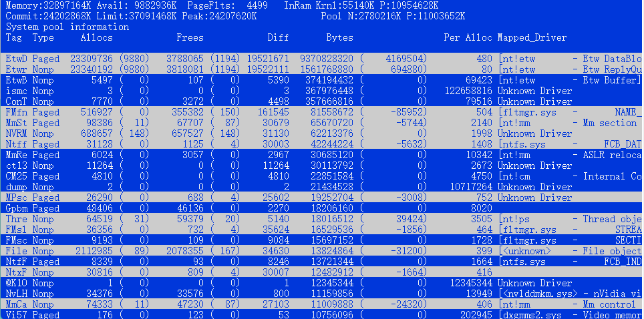Select the Gpbm tag row

tap(322, 208)
